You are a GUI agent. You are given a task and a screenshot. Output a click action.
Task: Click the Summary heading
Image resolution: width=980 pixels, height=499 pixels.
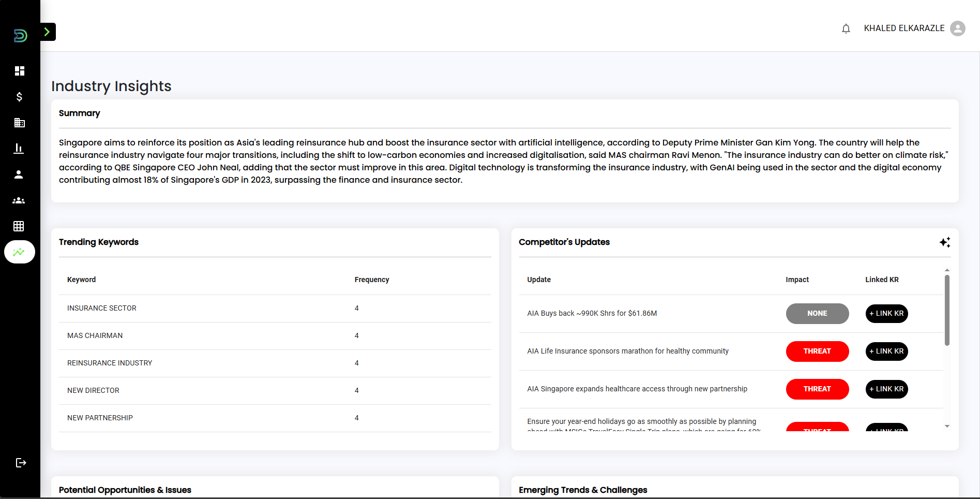[x=80, y=113]
